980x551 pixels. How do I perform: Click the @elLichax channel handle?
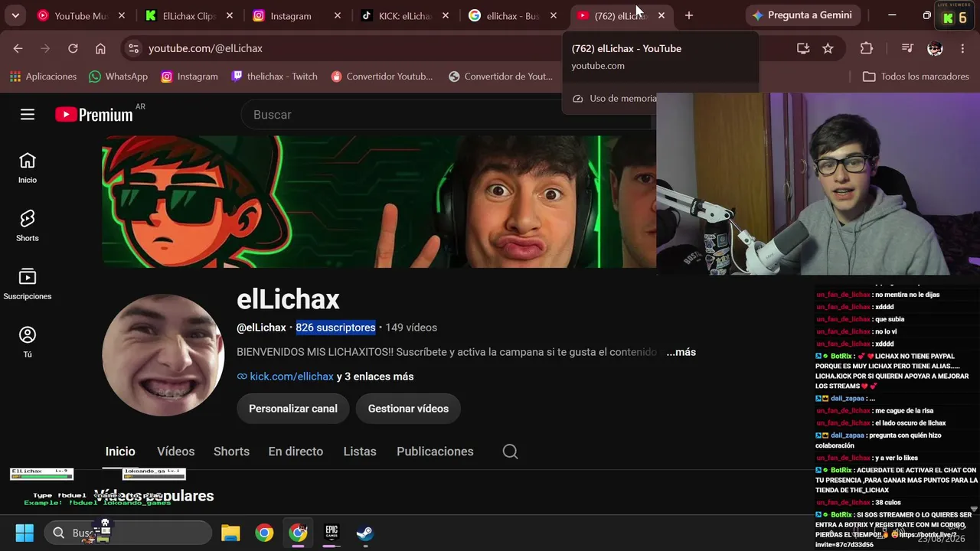(x=261, y=328)
